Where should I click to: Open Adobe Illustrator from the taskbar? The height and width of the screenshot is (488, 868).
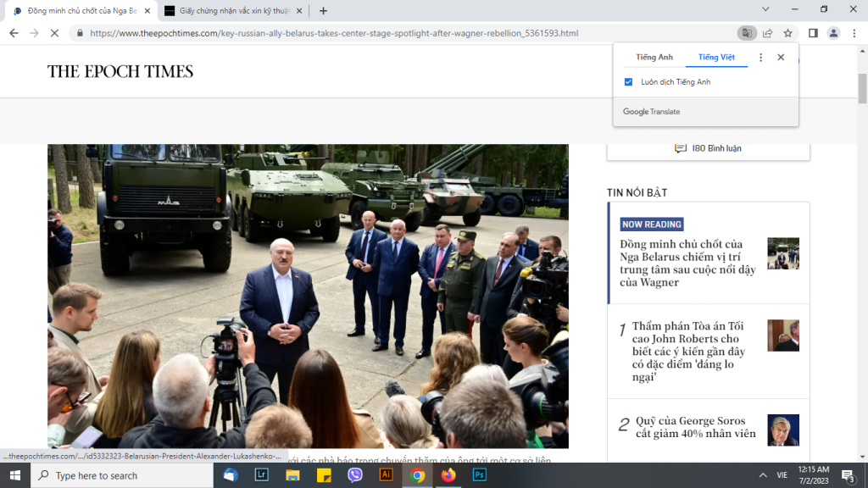click(x=386, y=475)
